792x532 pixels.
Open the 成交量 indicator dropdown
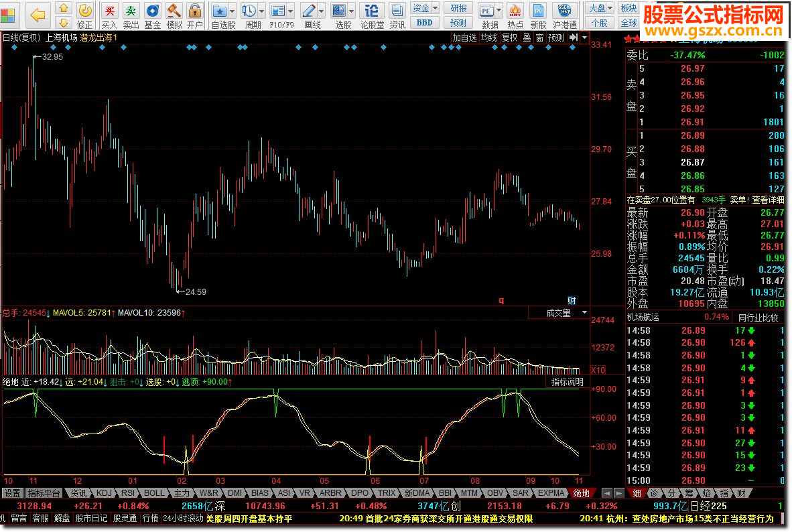[x=584, y=313]
